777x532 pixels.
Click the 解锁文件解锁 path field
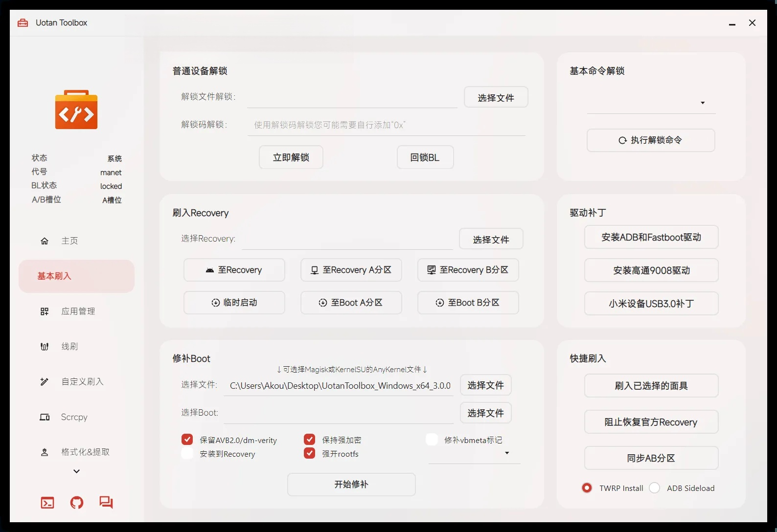pos(352,98)
